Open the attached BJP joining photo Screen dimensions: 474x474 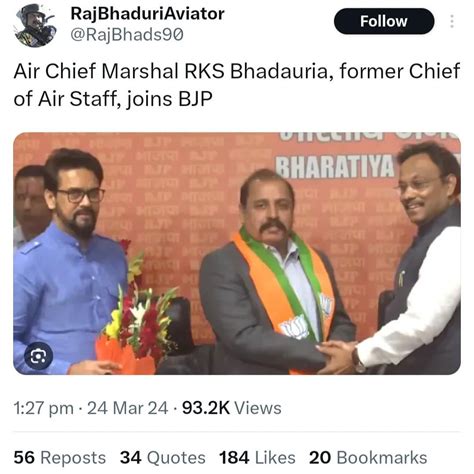tap(237, 253)
